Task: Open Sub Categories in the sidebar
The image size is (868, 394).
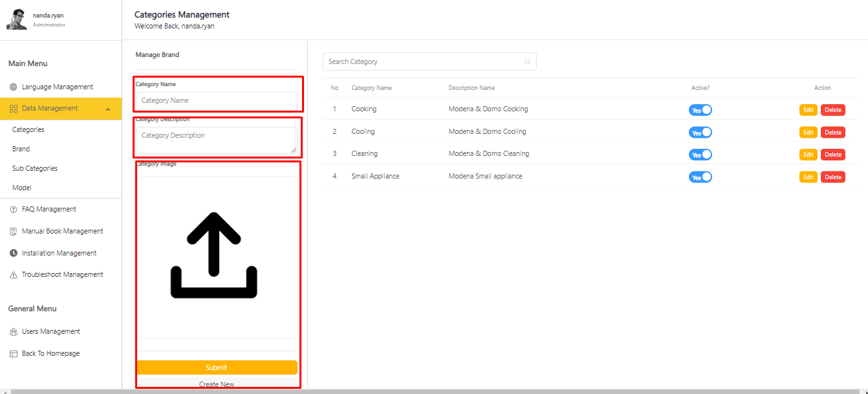Action: coord(35,168)
